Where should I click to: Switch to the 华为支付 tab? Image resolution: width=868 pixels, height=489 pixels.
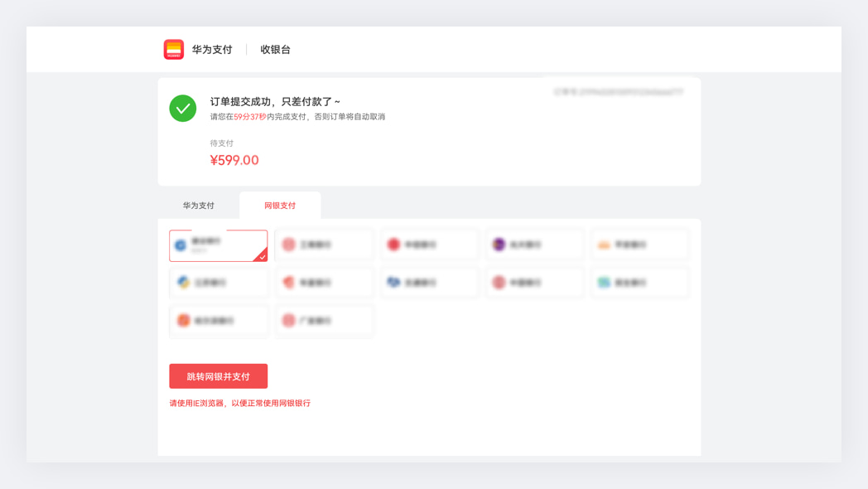199,206
